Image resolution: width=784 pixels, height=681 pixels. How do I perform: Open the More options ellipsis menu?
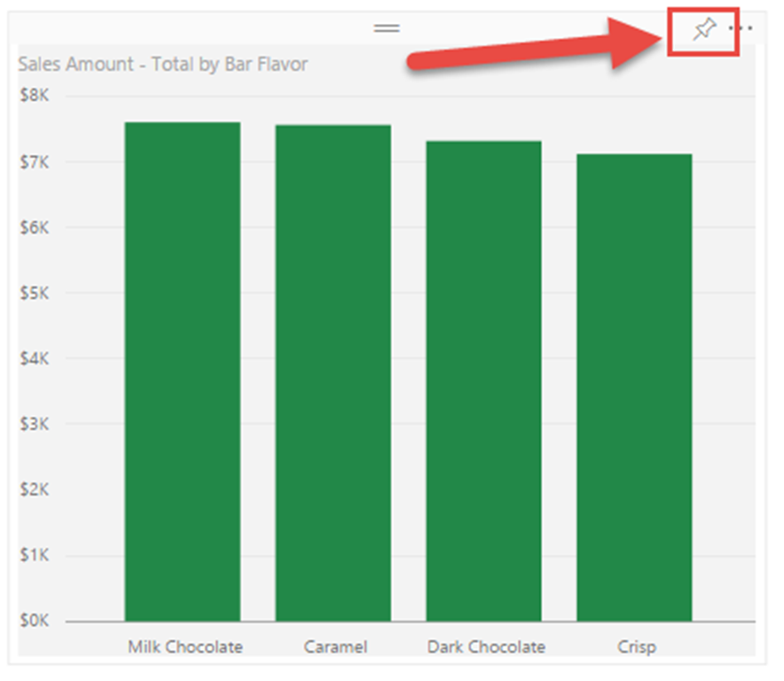pos(741,29)
